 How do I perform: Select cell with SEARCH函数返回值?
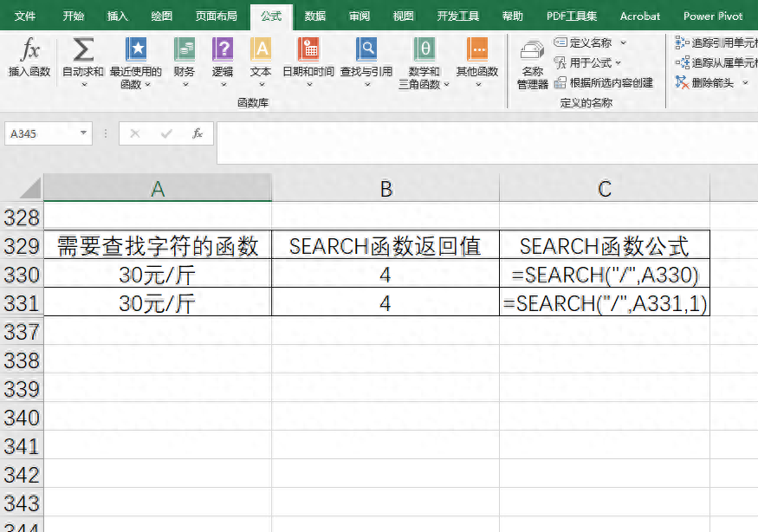pos(385,244)
